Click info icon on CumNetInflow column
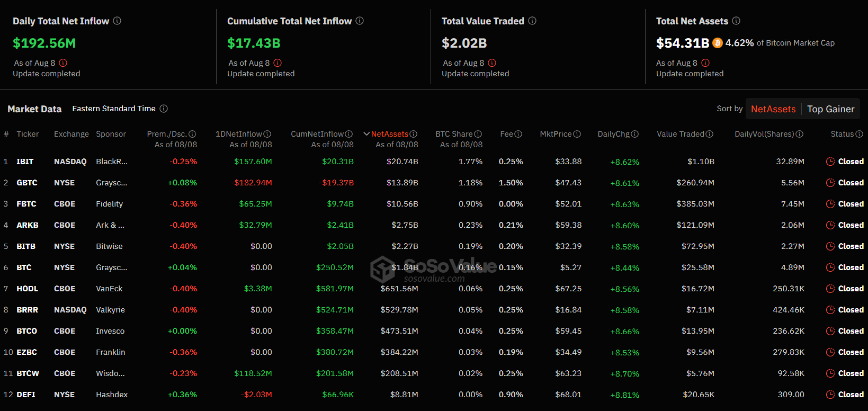This screenshot has width=868, height=411. pyautogui.click(x=349, y=134)
